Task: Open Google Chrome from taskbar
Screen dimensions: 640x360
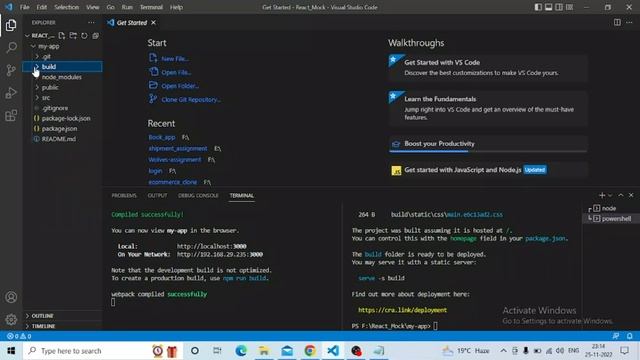Action: [x=310, y=351]
